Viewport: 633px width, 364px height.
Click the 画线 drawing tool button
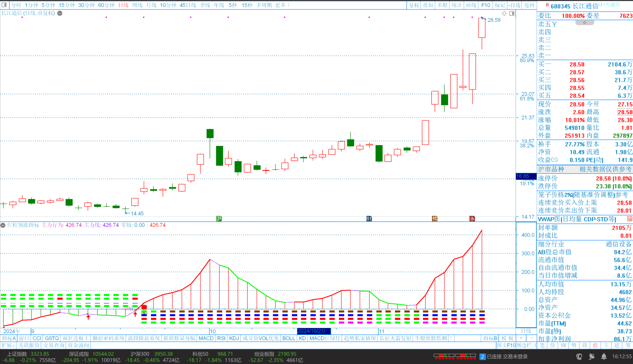(471, 5)
